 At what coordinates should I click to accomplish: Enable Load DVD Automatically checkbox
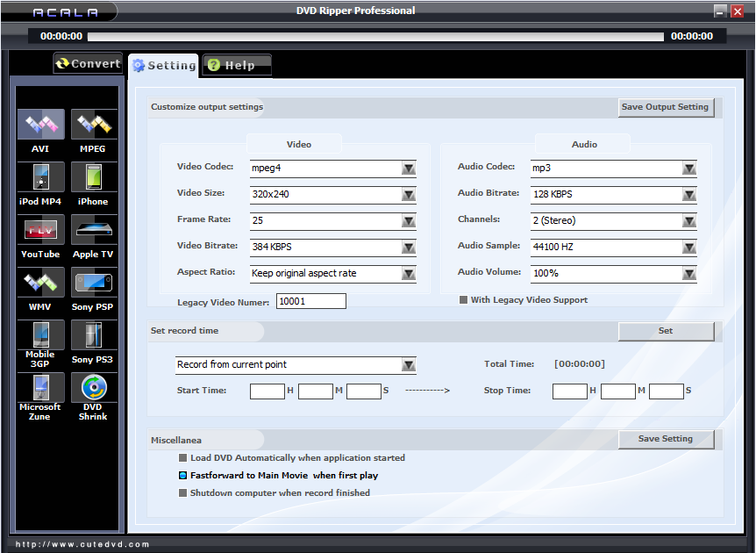[x=183, y=458]
